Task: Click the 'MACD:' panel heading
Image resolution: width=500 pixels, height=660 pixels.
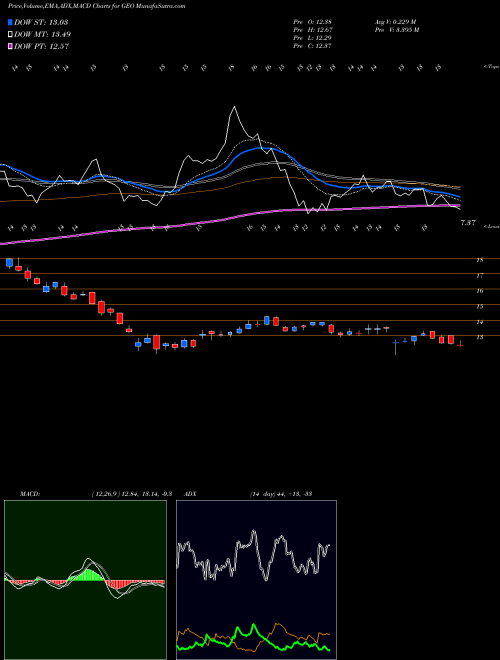Action: [30, 494]
